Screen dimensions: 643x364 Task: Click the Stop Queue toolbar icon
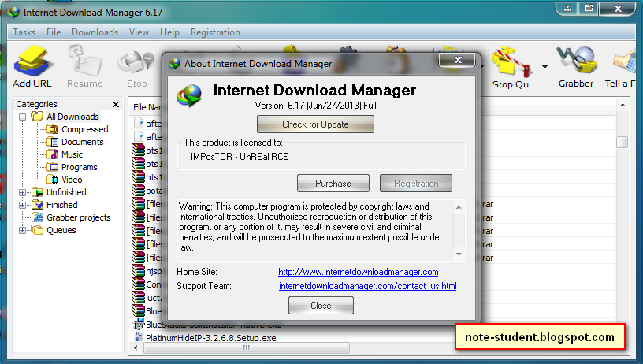[x=511, y=62]
